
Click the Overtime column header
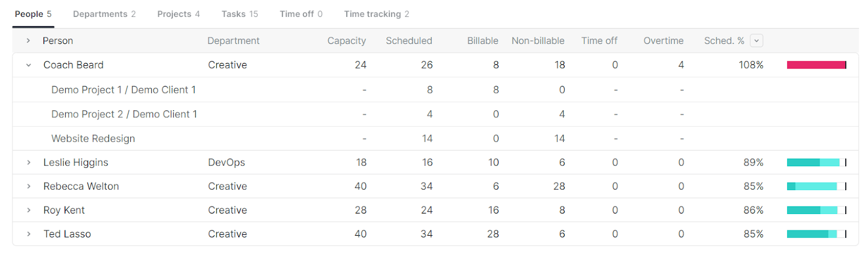(x=663, y=41)
